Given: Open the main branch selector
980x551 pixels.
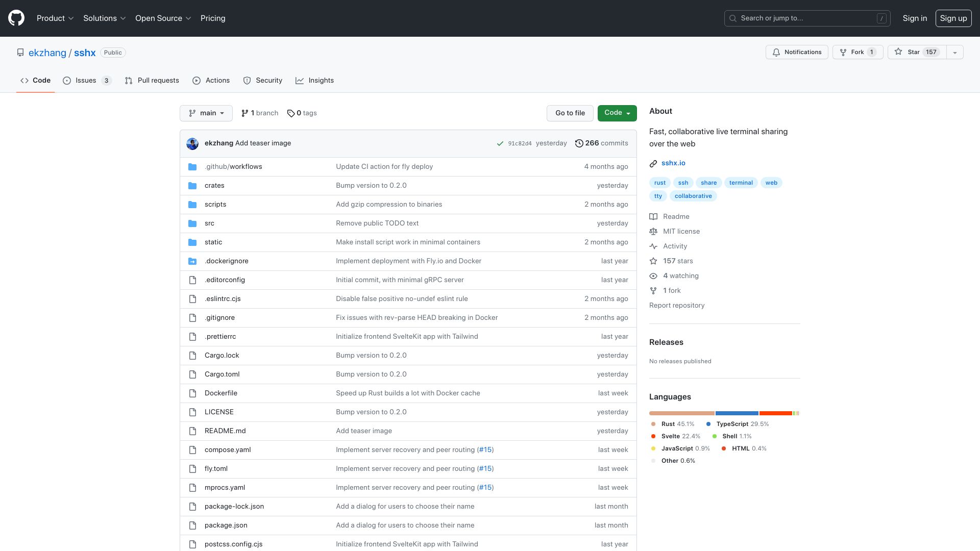Looking at the screenshot, I should pyautogui.click(x=206, y=113).
